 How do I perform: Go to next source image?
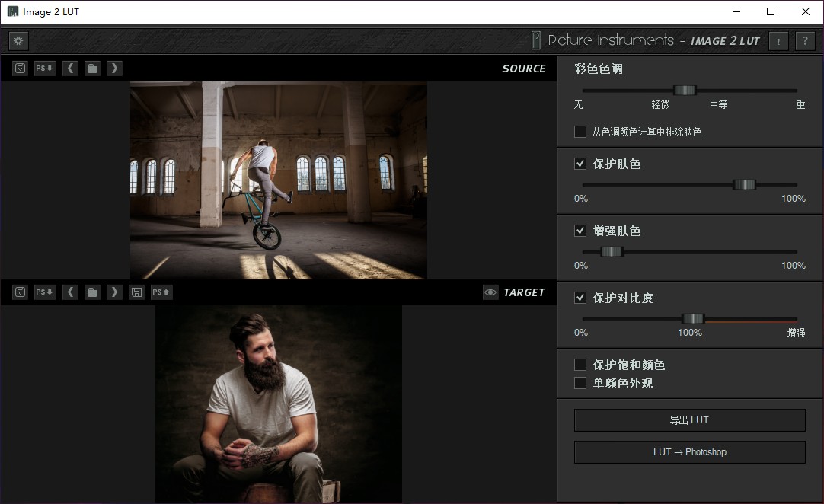pos(114,69)
